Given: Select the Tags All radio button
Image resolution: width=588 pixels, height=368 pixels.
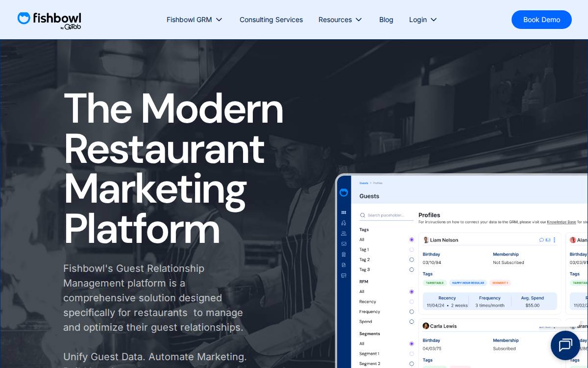Looking at the screenshot, I should (412, 239).
